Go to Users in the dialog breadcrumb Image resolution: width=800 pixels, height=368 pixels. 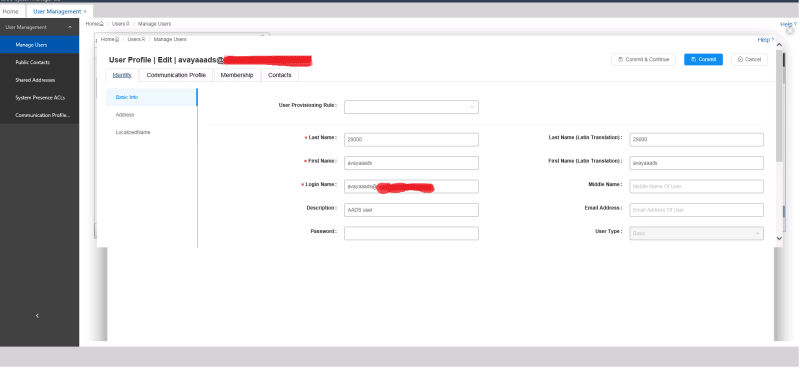coord(136,39)
